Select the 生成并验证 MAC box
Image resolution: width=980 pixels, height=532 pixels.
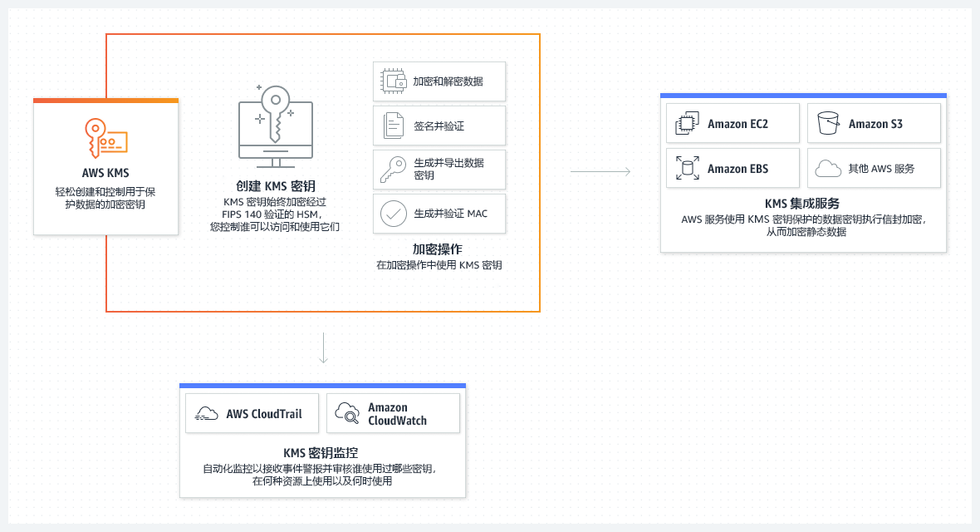[439, 214]
